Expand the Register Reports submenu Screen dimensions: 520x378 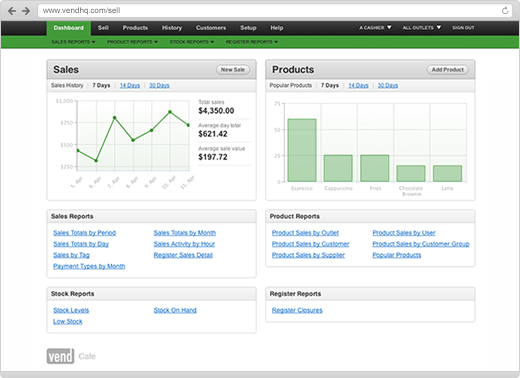(x=252, y=42)
